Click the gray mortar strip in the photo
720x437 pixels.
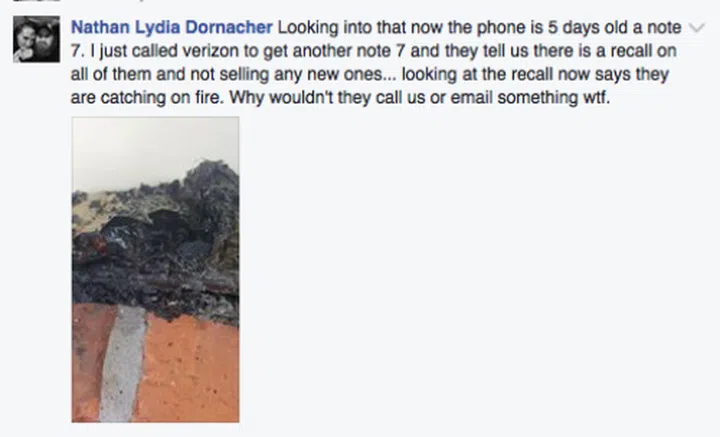[x=122, y=363]
